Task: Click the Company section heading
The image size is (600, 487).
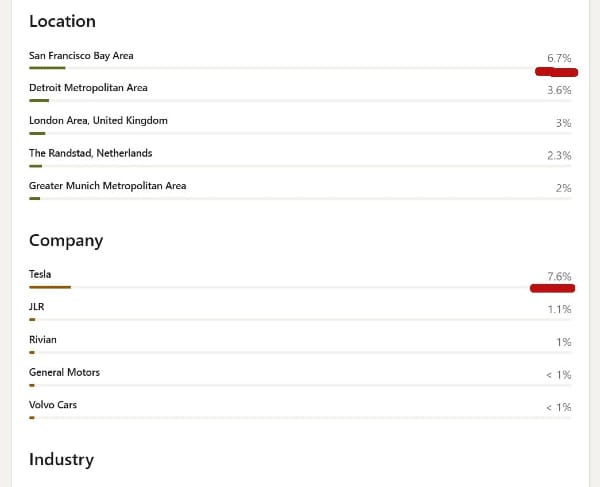Action: 66,241
